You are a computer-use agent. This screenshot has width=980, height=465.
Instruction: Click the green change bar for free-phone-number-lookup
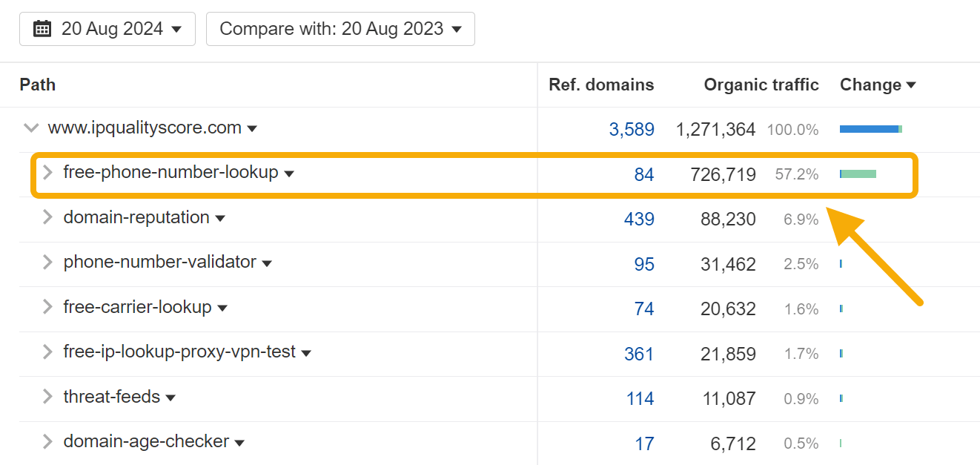click(858, 173)
